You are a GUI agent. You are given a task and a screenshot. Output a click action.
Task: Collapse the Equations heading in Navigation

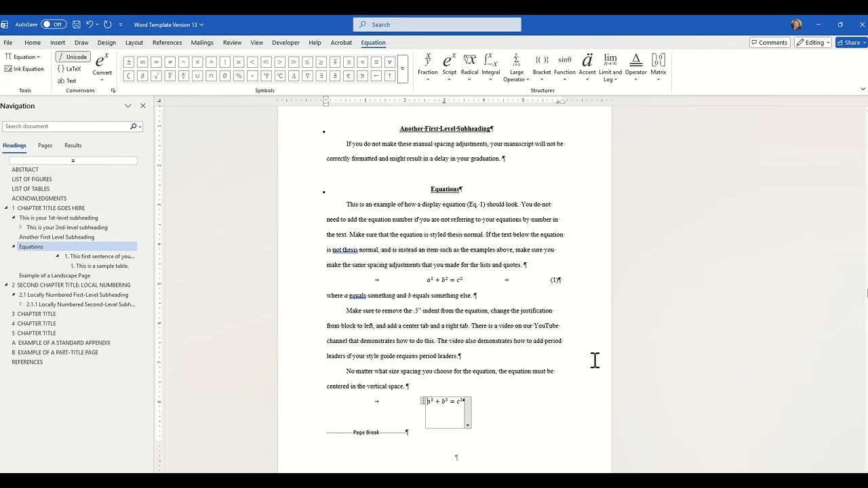tap(14, 247)
